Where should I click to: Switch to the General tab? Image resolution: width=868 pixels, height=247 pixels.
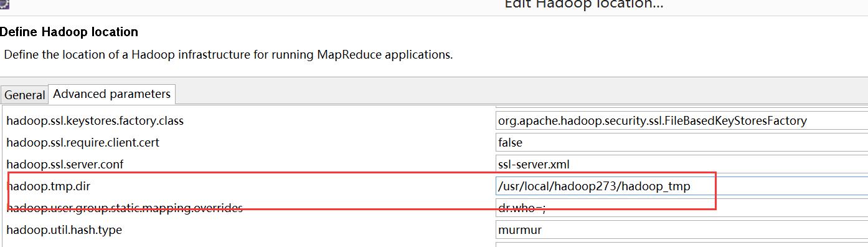[x=25, y=95]
